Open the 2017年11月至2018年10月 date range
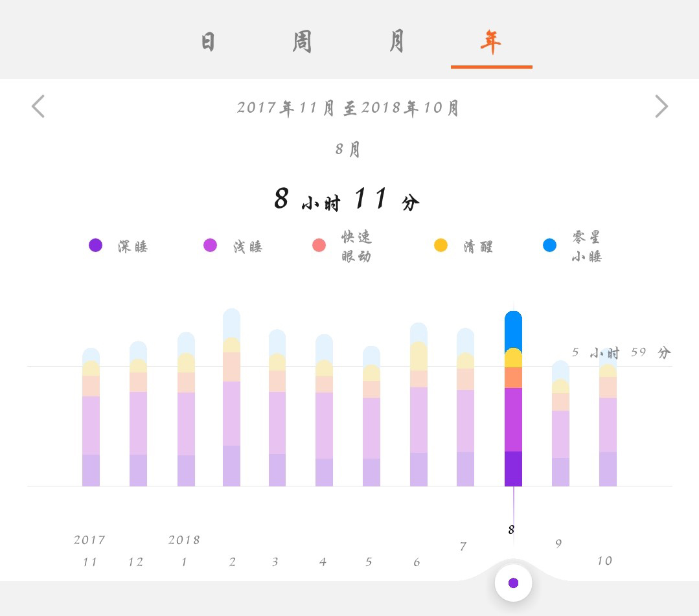 click(x=349, y=108)
